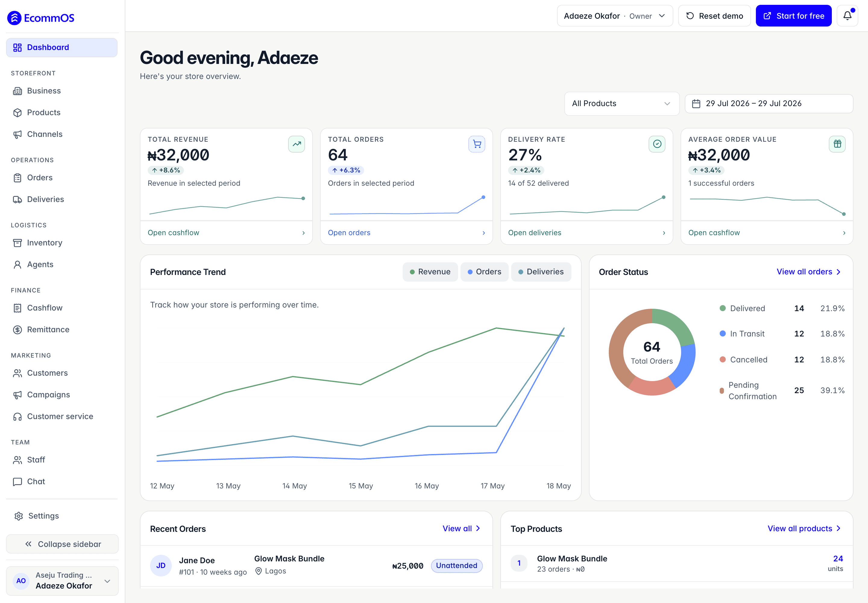Screen dimensions: 868x603
Task: Click the Campaigns megaphone icon
Action: [17, 395]
